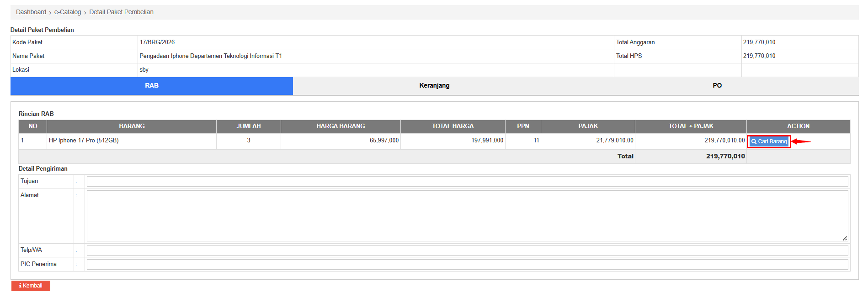Click the BARANG column header
Image resolution: width=868 pixels, height=298 pixels.
pos(132,126)
